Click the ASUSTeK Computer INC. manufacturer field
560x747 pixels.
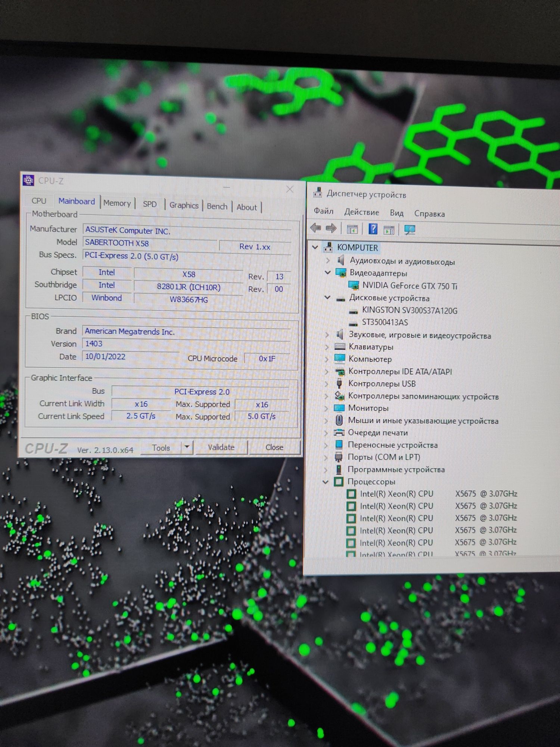187,230
